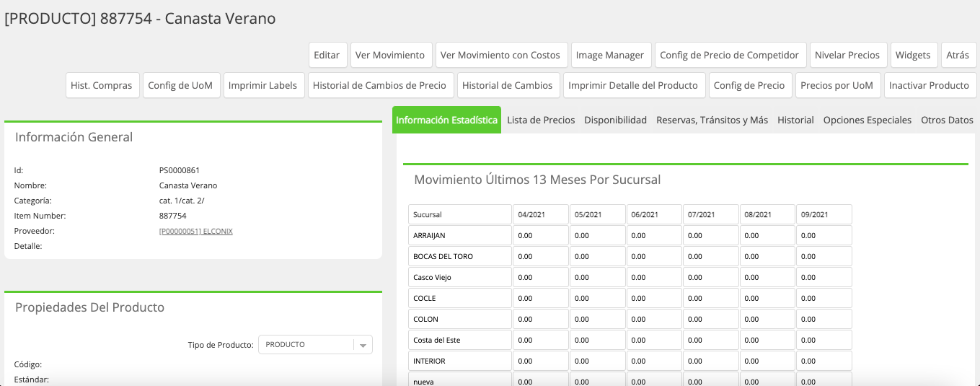Click COCLE 06/2021 value cell
This screenshot has height=386, width=980.
[x=653, y=298]
